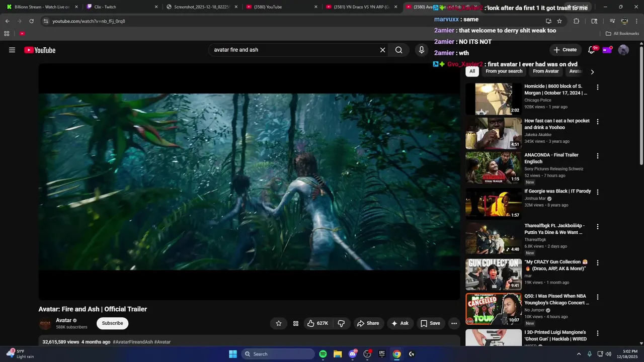
Task: Open the Chrome apps grid in bookmarks bar
Action: tap(7, 34)
